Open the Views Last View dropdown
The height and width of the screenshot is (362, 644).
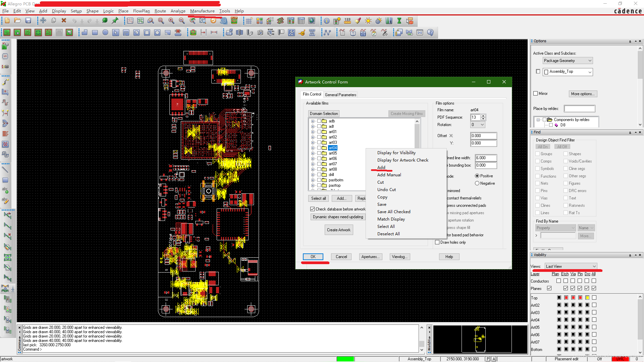tap(571, 266)
